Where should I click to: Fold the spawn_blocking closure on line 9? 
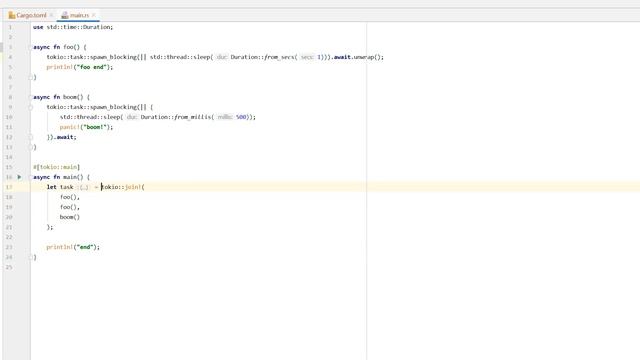click(x=31, y=107)
